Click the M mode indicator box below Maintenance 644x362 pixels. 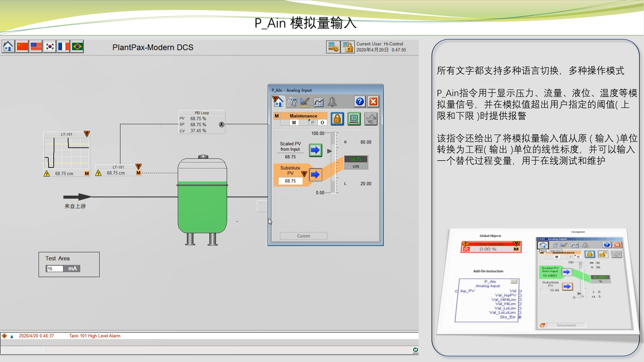tap(294, 123)
